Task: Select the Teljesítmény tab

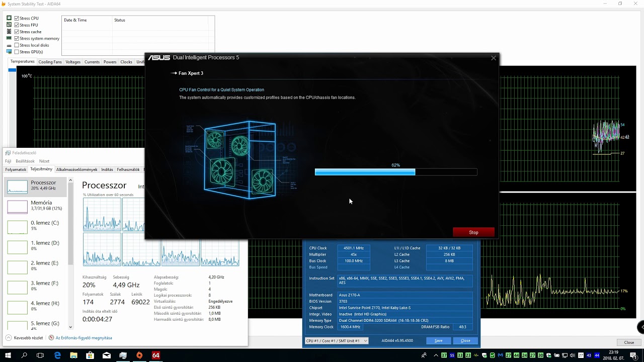Action: 41,169
